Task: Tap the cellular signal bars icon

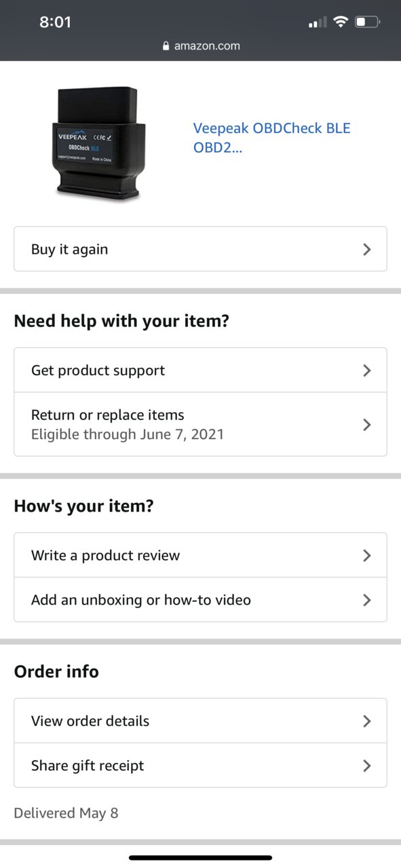Action: coord(318,22)
